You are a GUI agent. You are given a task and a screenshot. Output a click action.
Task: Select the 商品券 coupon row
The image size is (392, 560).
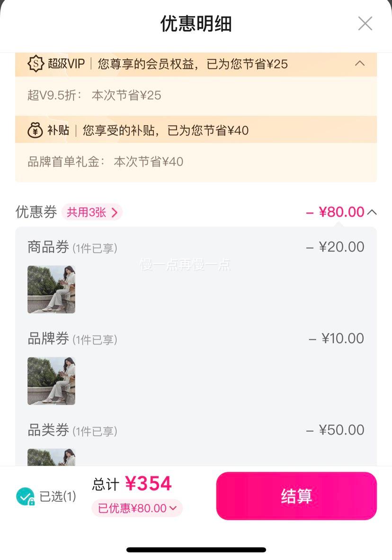pos(196,247)
